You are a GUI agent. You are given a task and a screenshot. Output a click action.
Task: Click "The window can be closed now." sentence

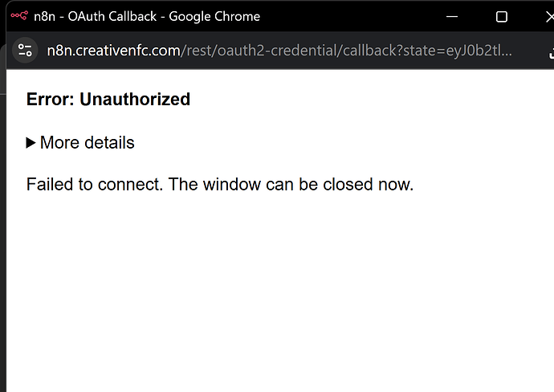291,185
